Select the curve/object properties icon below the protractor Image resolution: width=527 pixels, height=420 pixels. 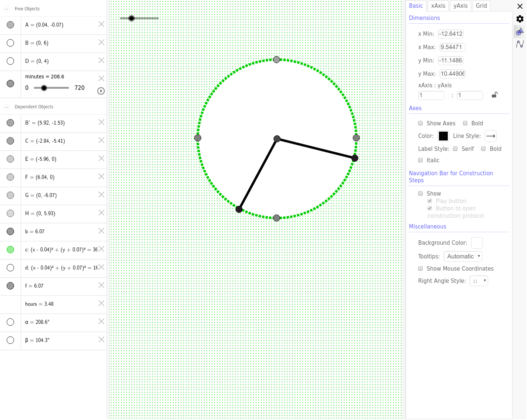point(520,44)
